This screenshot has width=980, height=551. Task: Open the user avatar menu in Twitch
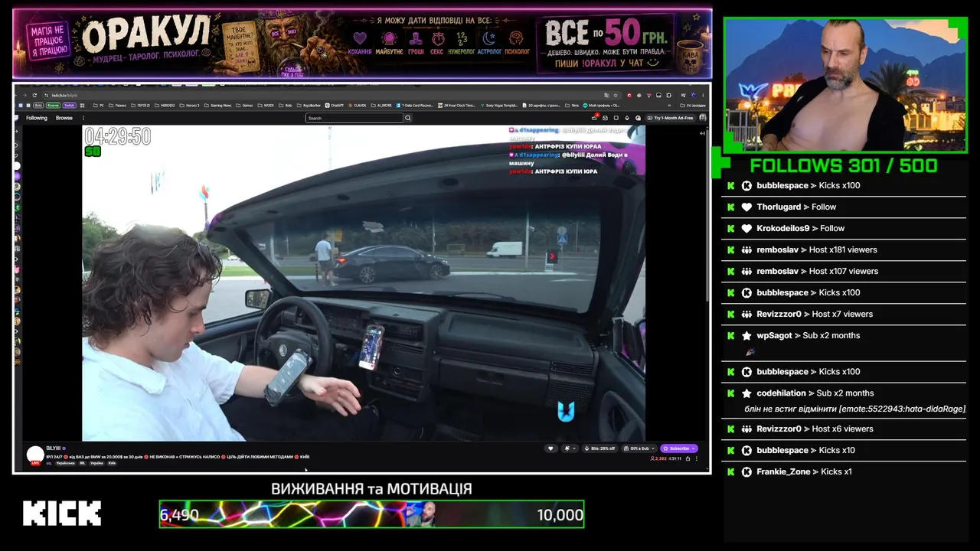pyautogui.click(x=703, y=118)
